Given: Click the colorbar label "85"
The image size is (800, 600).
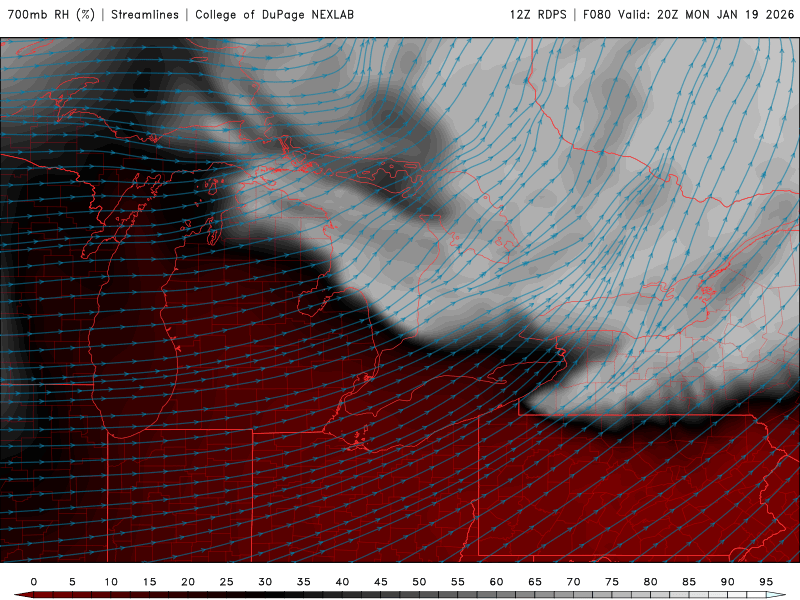Looking at the screenshot, I should tap(689, 582).
